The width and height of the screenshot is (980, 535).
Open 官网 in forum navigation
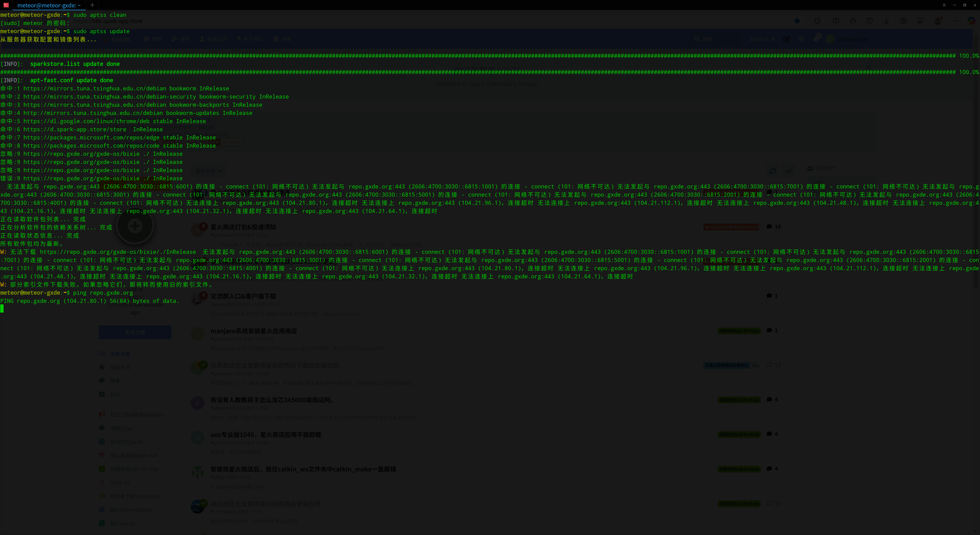click(x=153, y=39)
